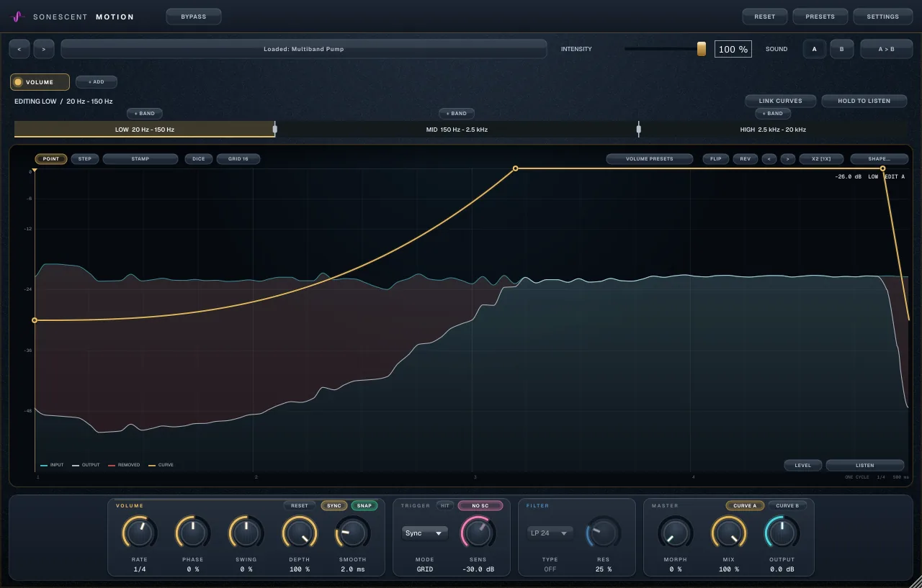Shift the curve right in the graph toolbar
The height and width of the screenshot is (588, 922).
click(787, 159)
